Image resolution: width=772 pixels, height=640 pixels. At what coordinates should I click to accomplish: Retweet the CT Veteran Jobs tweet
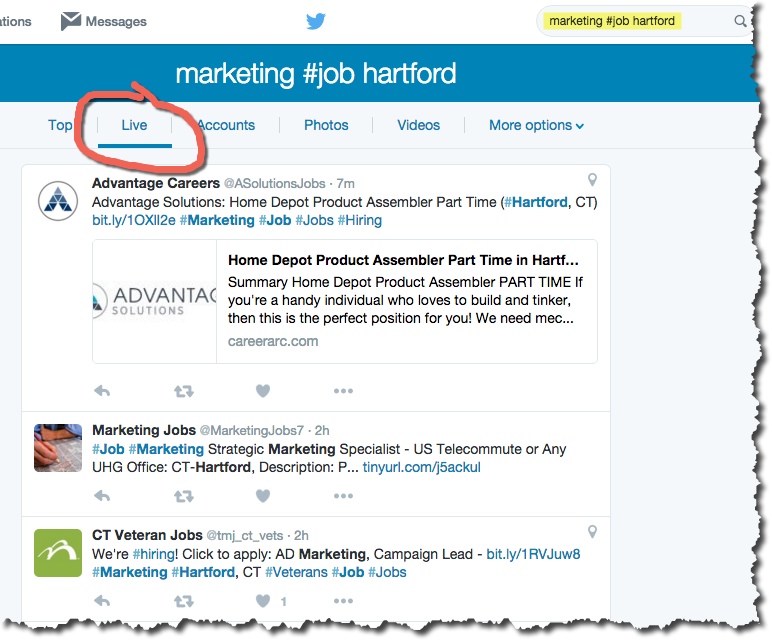tap(184, 601)
